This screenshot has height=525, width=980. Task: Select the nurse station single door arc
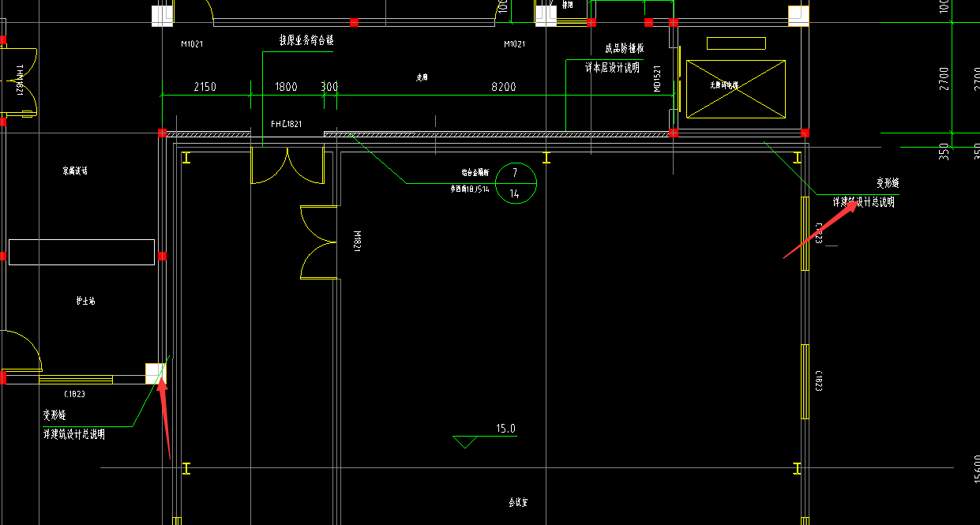coord(21,350)
